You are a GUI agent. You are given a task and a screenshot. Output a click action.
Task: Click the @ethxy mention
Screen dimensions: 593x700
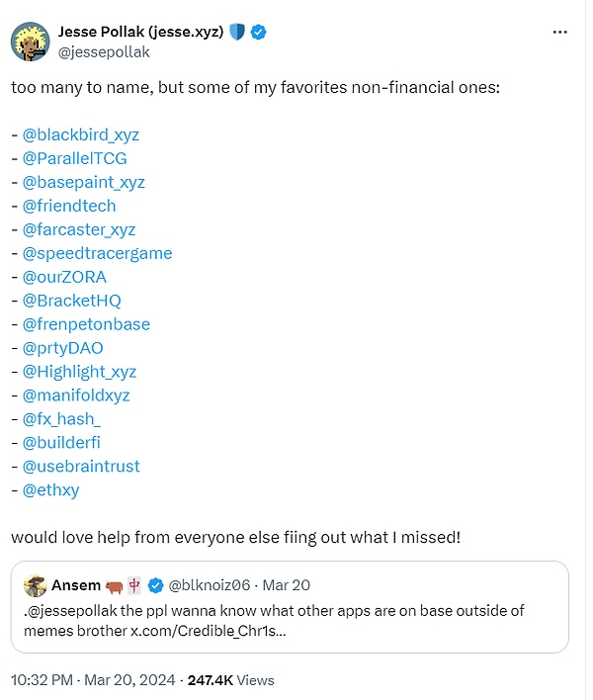click(51, 489)
